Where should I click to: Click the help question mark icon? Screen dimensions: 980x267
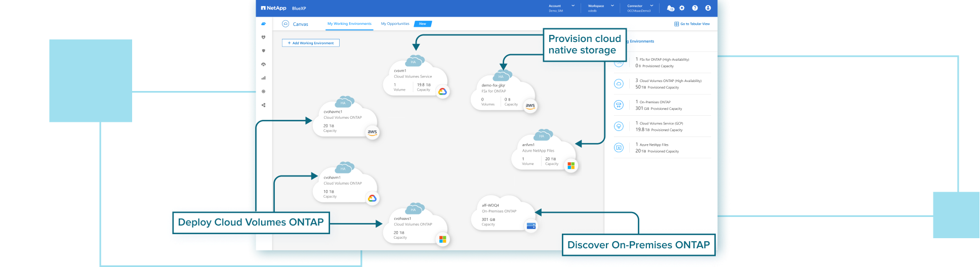695,8
